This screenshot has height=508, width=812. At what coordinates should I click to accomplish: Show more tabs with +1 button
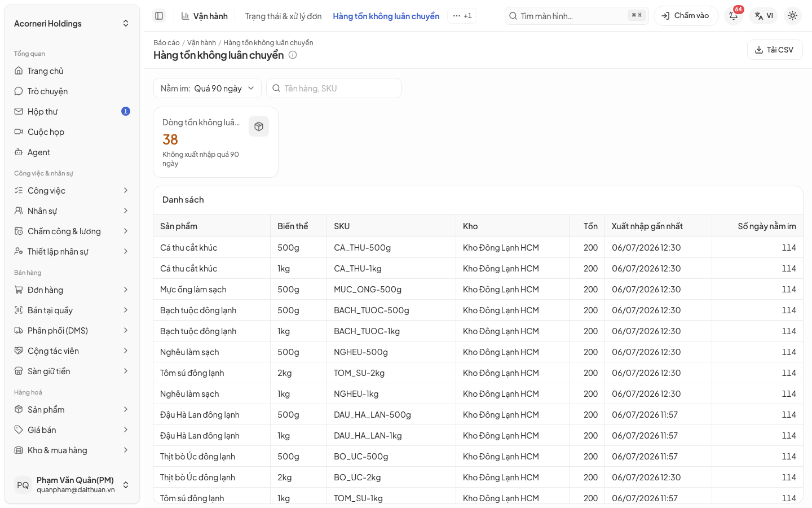[462, 16]
